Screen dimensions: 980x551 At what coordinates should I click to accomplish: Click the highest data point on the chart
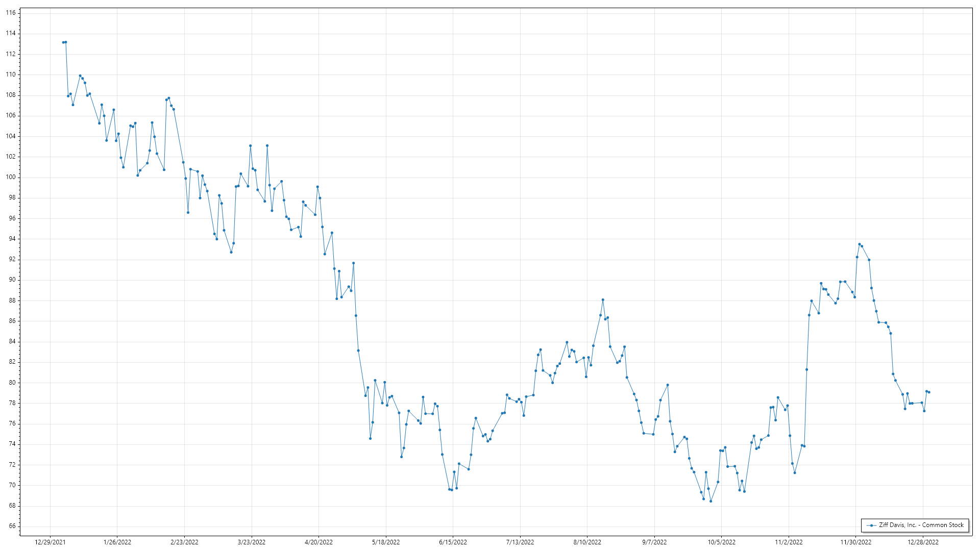(66, 42)
